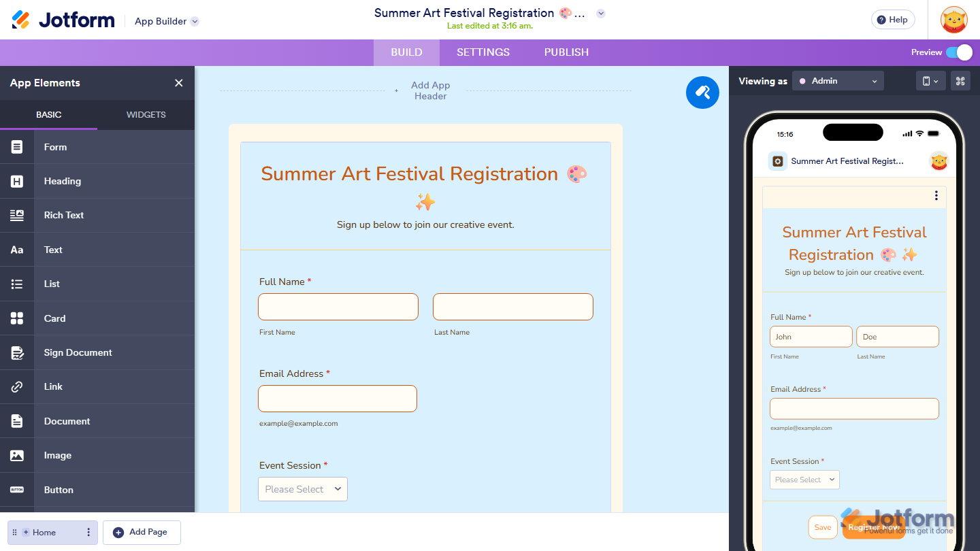The width and height of the screenshot is (980, 551).
Task: Add a Card element from App Elements
Action: pyautogui.click(x=54, y=318)
